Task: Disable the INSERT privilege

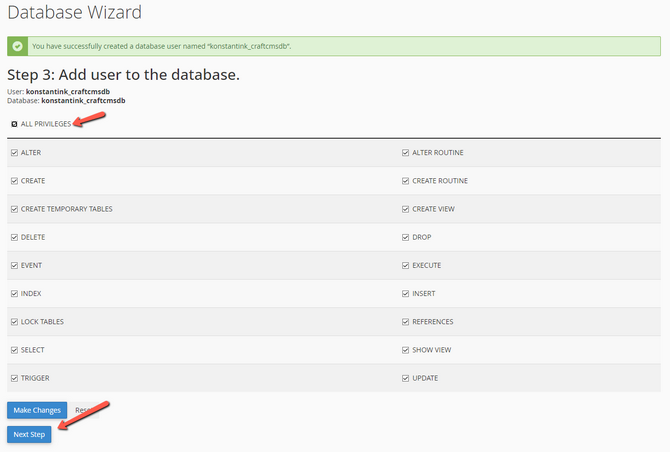Action: click(x=406, y=294)
